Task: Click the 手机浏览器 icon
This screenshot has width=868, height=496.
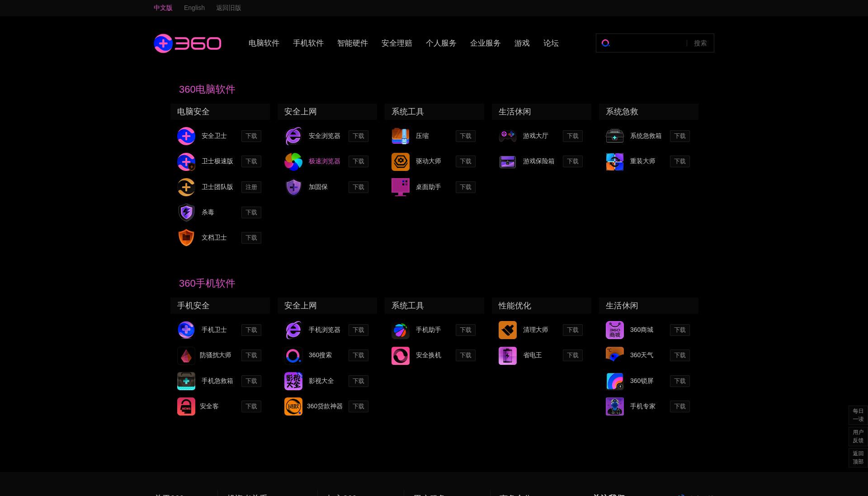Action: pyautogui.click(x=293, y=330)
